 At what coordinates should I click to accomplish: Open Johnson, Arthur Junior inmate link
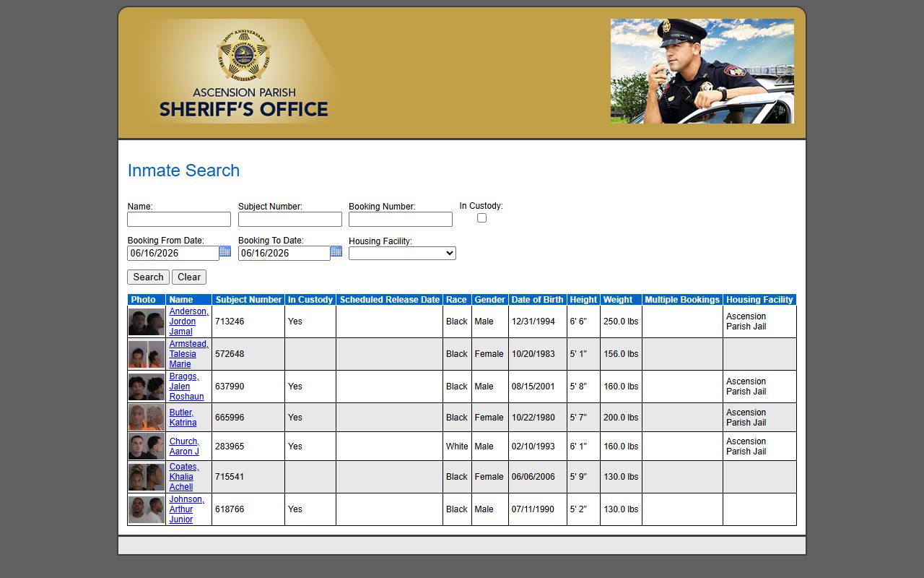tap(186, 509)
